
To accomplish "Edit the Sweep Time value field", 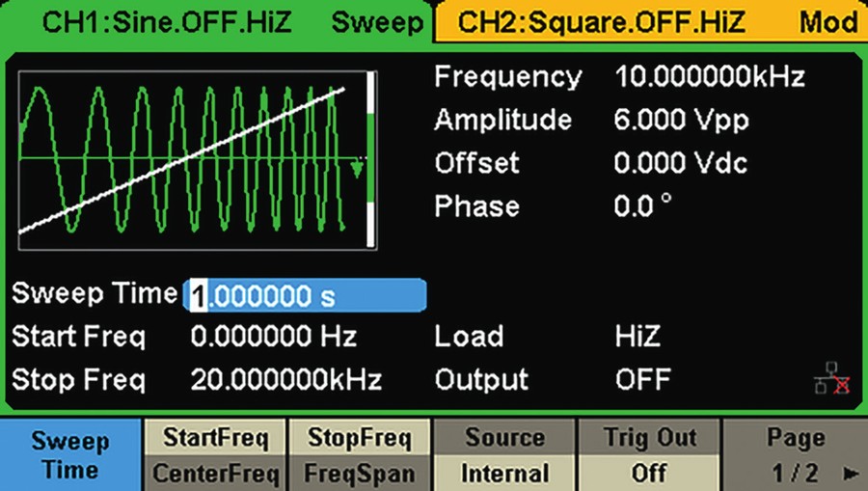I will 305,295.
